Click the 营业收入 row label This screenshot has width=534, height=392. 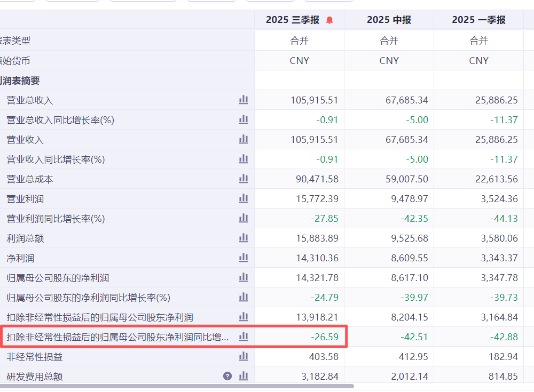point(25,140)
